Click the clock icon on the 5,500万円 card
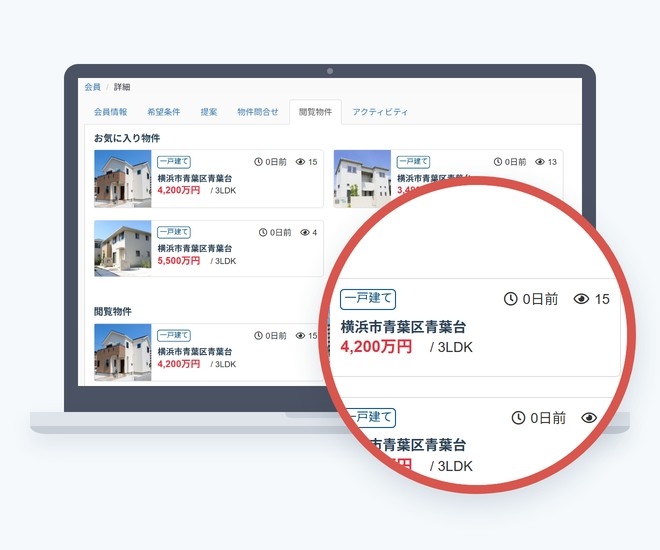The image size is (660, 550). tap(263, 232)
